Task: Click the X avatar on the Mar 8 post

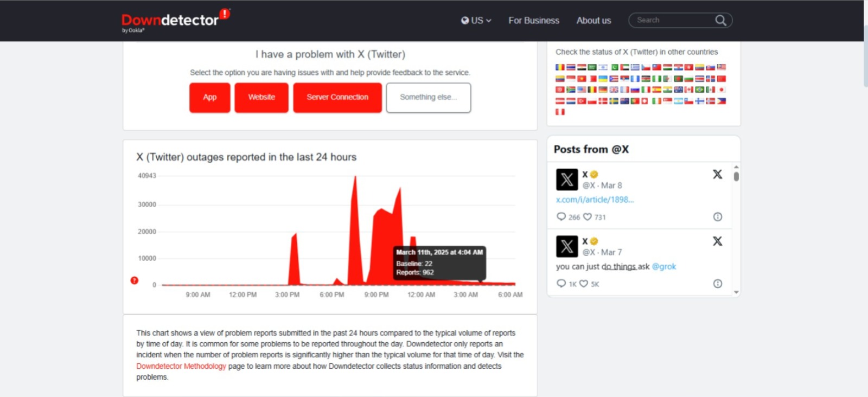Action: [567, 180]
